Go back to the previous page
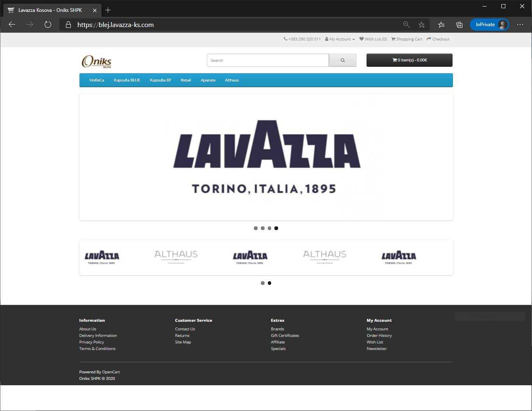The image size is (532, 411). click(12, 25)
